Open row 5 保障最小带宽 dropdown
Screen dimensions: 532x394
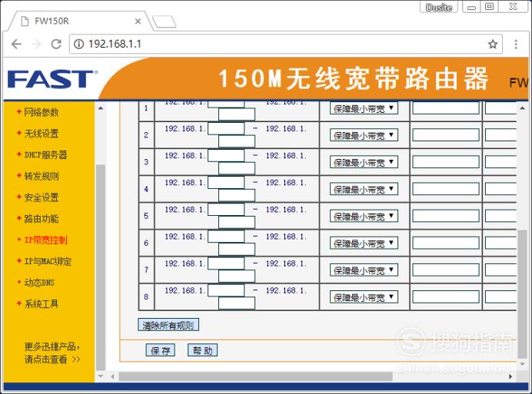364,217
